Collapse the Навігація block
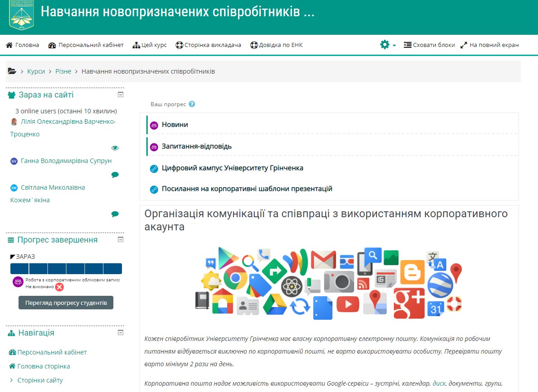 [x=120, y=333]
